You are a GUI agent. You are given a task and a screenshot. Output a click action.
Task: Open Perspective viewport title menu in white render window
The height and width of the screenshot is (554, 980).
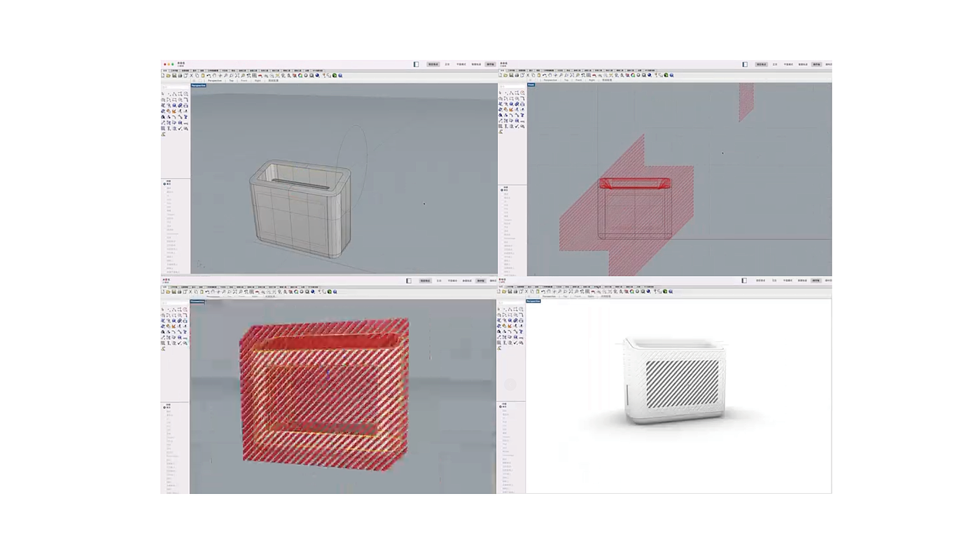tap(533, 301)
